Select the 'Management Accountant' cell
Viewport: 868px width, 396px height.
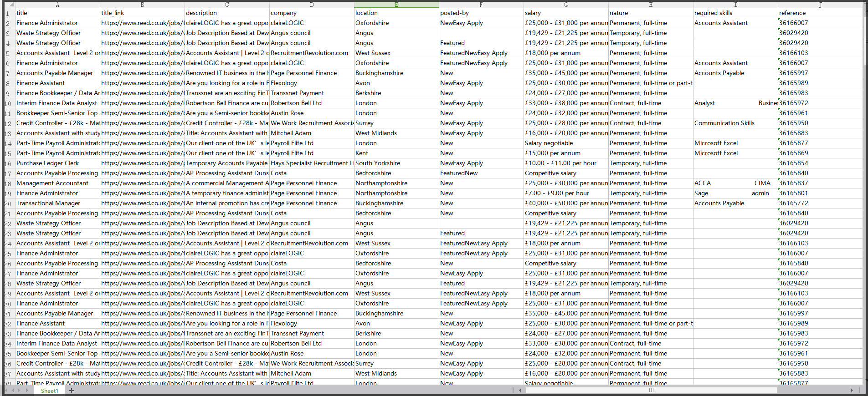57,183
